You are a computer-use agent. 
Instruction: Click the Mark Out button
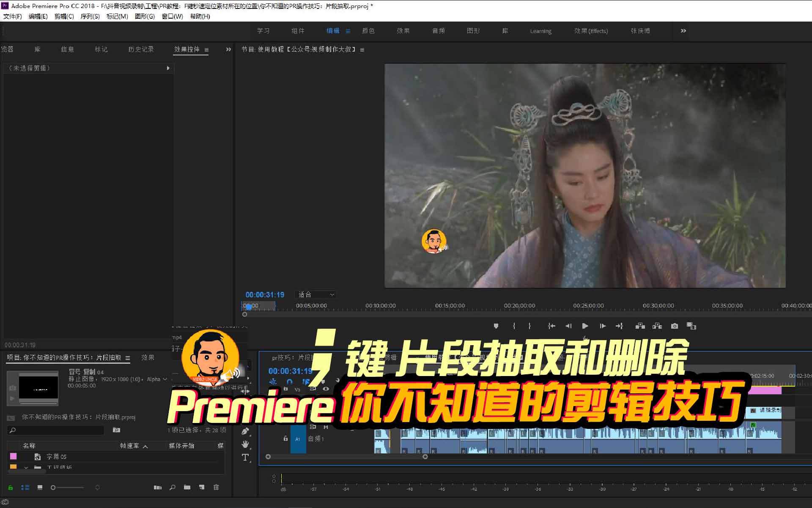click(x=529, y=326)
